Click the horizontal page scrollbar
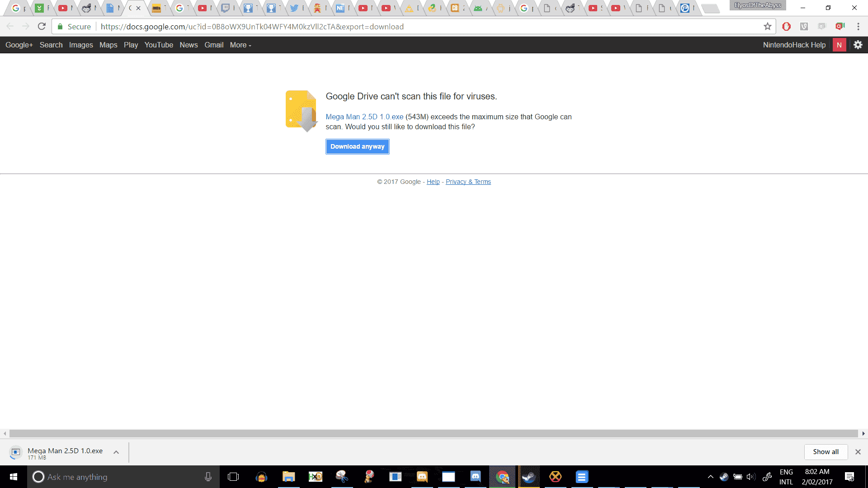 (434, 434)
